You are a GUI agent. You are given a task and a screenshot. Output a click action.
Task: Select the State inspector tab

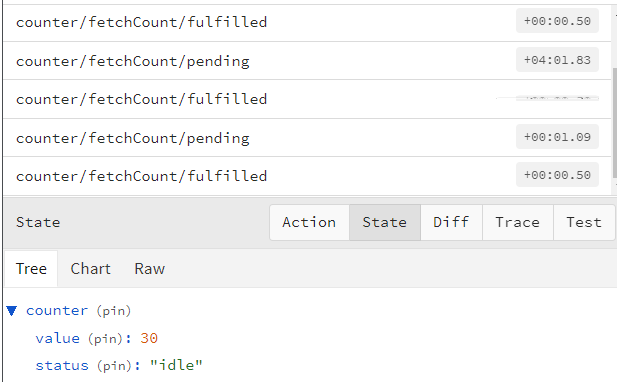(x=385, y=222)
